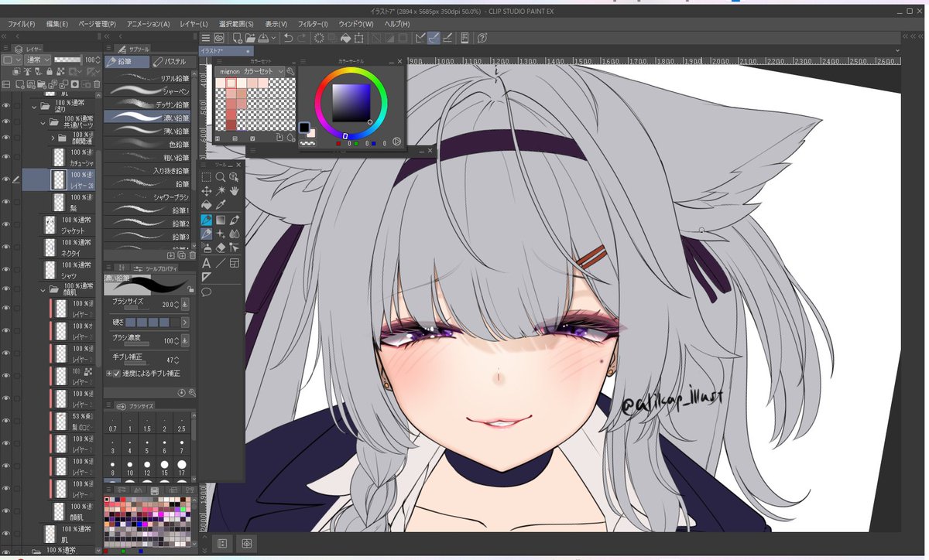Image resolution: width=929 pixels, height=560 pixels.
Task: Toggle visibility of 共通パーツ folder
Action: (x=5, y=122)
